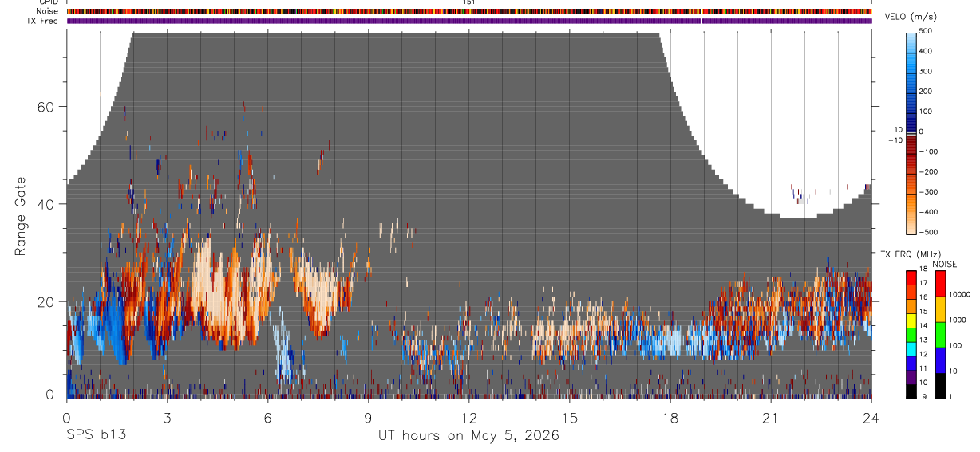
Task: Click the "Noise" row label
Action: (47, 11)
